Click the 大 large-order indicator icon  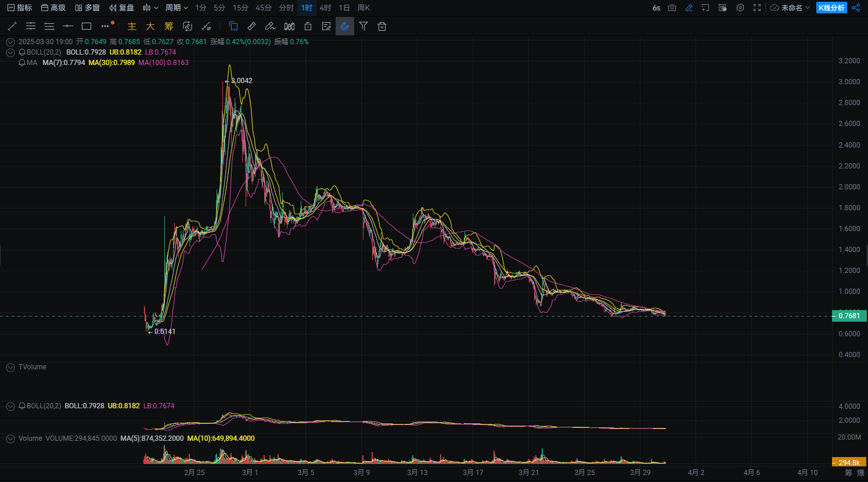(x=150, y=26)
